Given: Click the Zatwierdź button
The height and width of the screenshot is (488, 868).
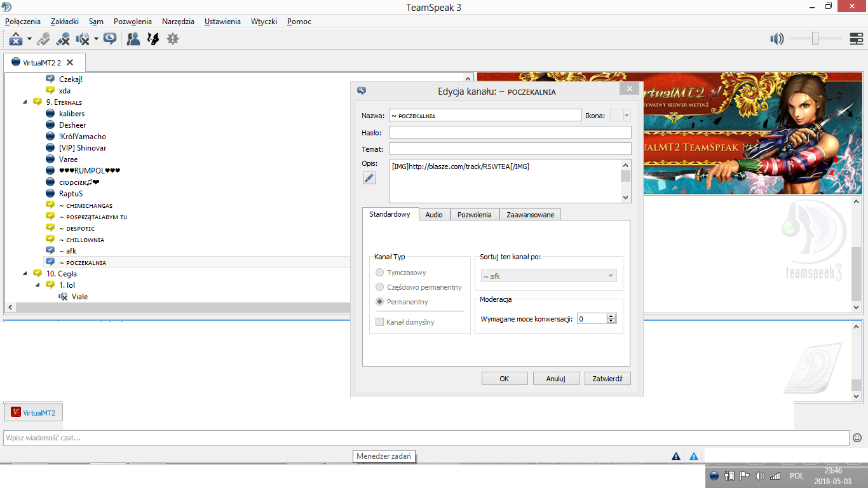Looking at the screenshot, I should point(607,379).
